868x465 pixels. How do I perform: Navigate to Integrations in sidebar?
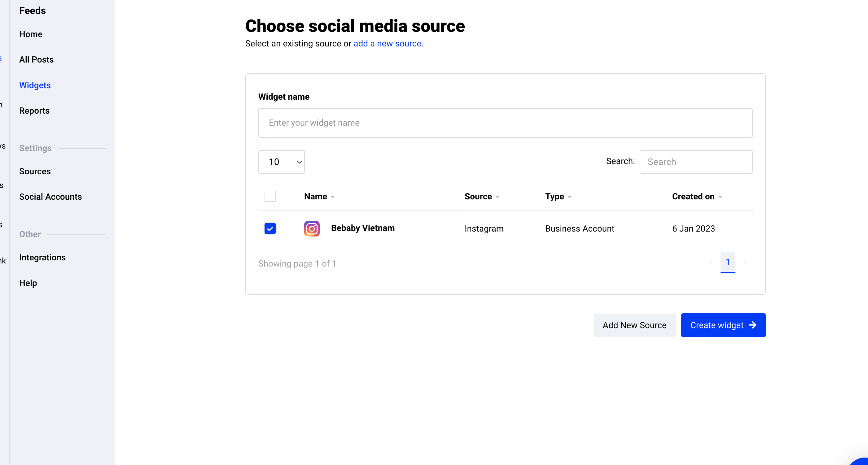click(42, 257)
